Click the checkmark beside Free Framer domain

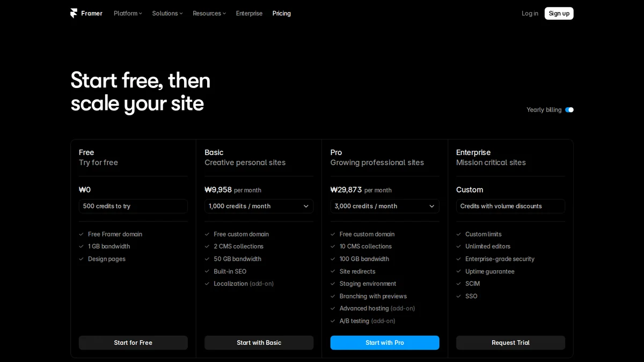click(x=82, y=234)
